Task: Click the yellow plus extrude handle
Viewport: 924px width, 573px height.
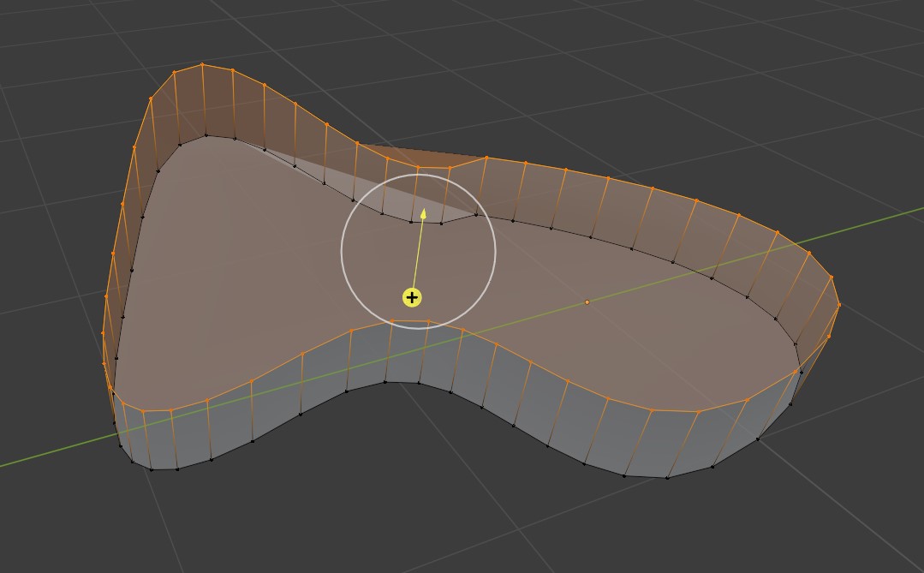Action: point(412,297)
